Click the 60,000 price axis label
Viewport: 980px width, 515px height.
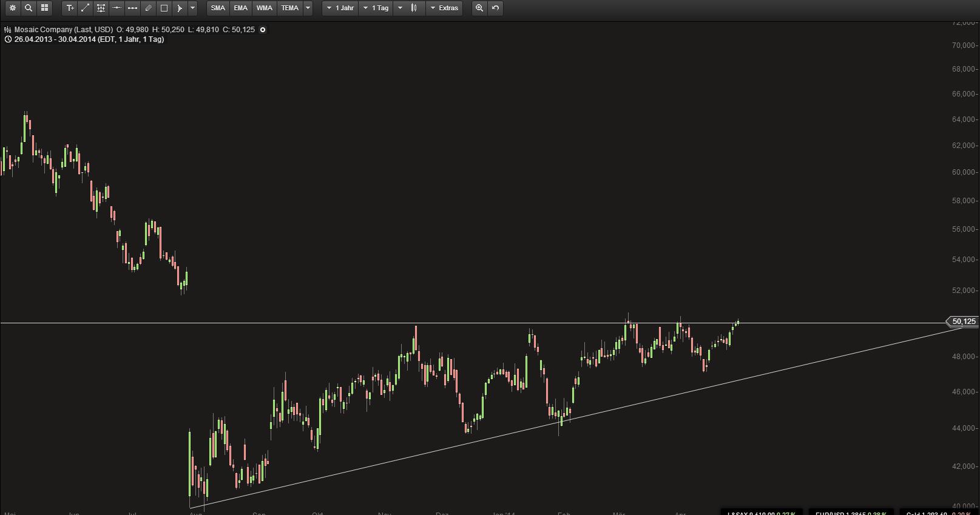click(x=964, y=172)
